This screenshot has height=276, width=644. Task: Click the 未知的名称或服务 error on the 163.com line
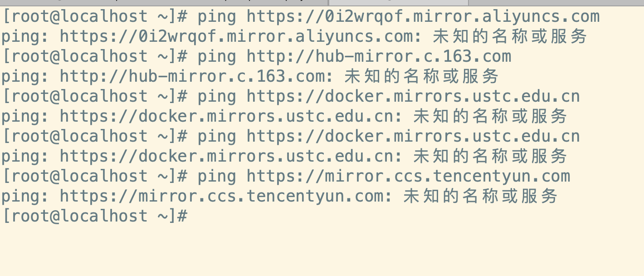(422, 76)
